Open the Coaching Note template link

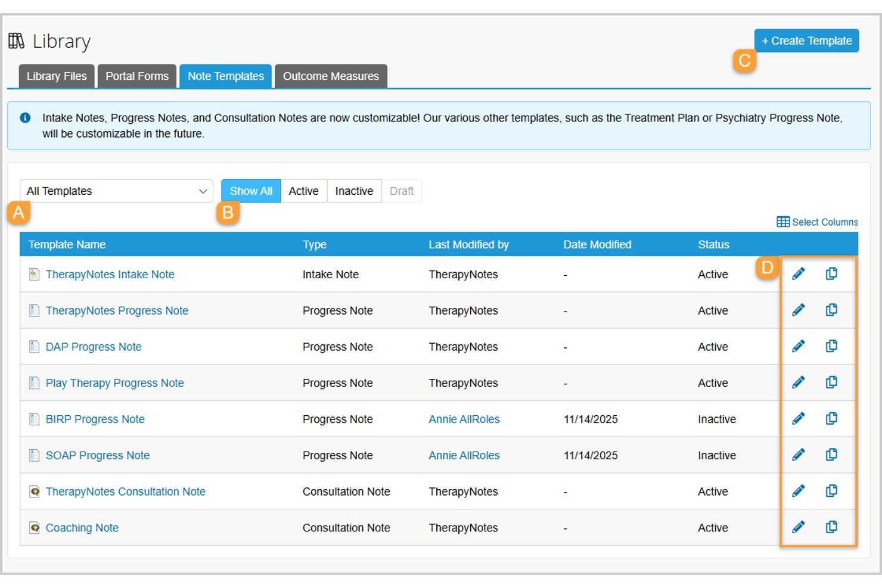[82, 528]
